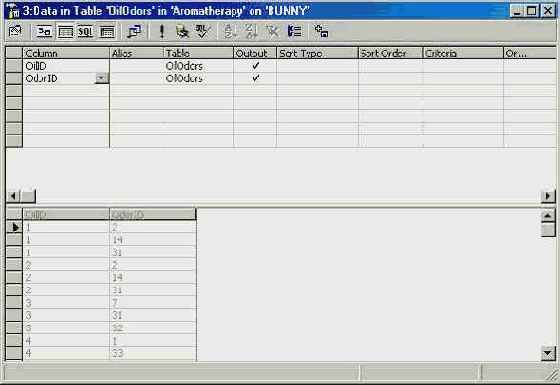Viewport: 560px width, 385px height.
Task: Click the OilOdors table cell in the OdorID row
Action: click(198, 78)
